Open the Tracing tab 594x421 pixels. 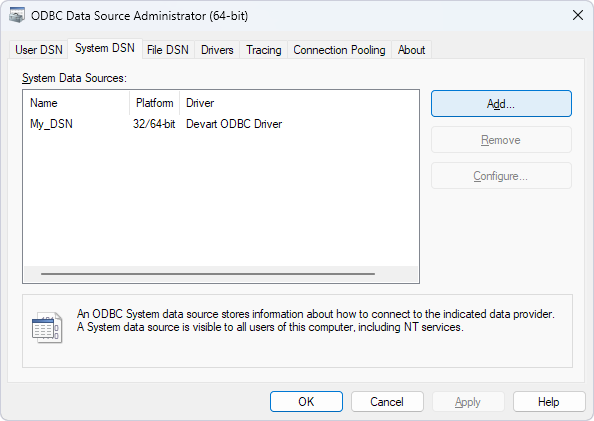264,50
